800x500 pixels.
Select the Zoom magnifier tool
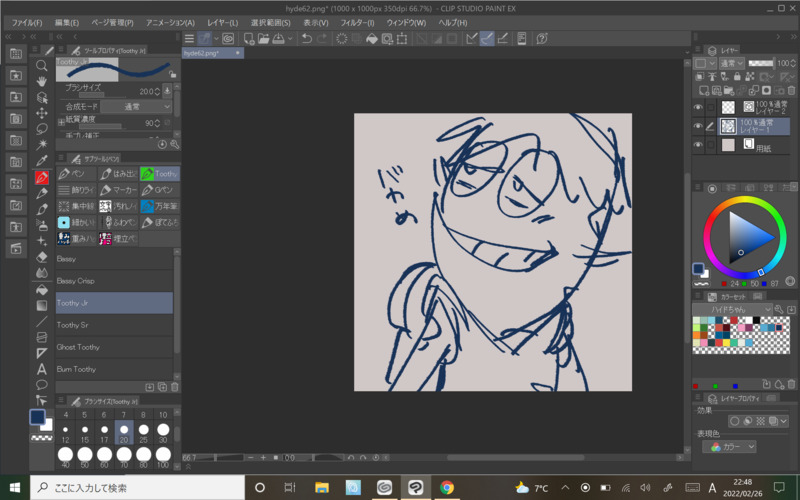click(x=42, y=65)
